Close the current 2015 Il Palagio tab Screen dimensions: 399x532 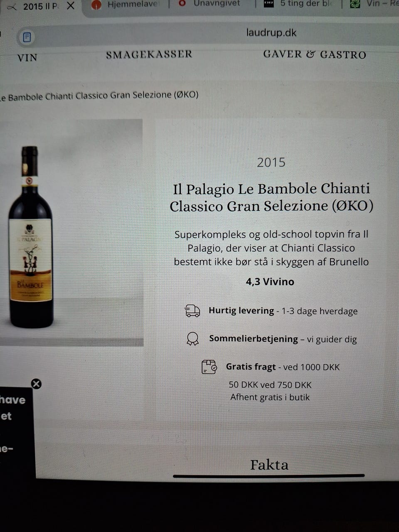pos(71,6)
